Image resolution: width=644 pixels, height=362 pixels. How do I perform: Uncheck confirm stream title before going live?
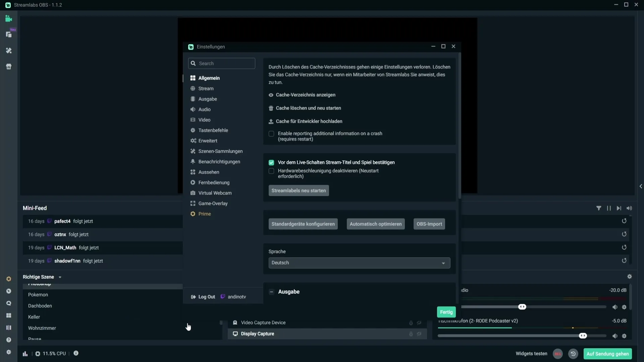pyautogui.click(x=271, y=163)
